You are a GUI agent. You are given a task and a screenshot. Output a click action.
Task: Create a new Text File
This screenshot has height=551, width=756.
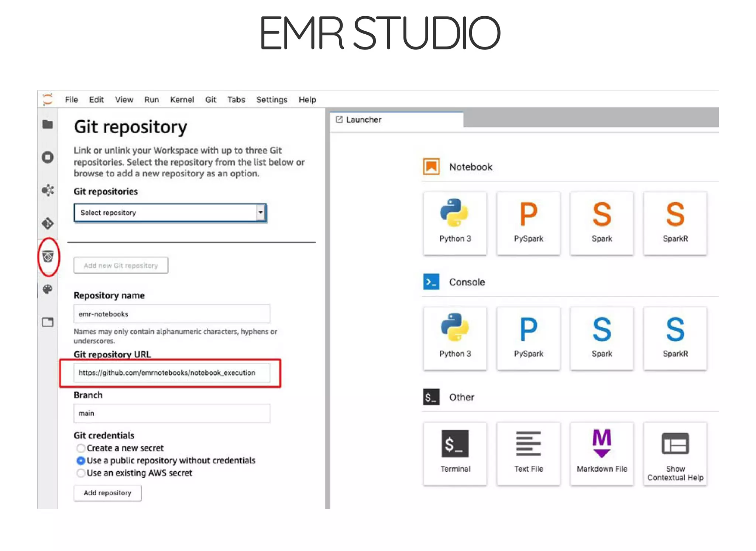[528, 454]
